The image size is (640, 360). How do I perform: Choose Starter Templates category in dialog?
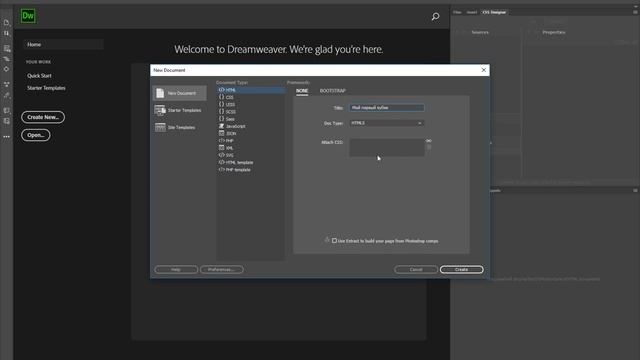[180, 110]
